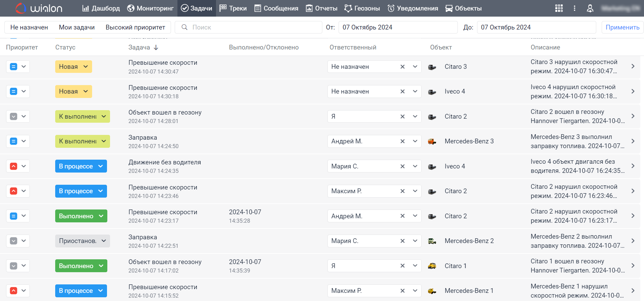Image resolution: width=644 pixels, height=301 pixels.
Task: Open Мониторинг tab
Action: (x=150, y=8)
